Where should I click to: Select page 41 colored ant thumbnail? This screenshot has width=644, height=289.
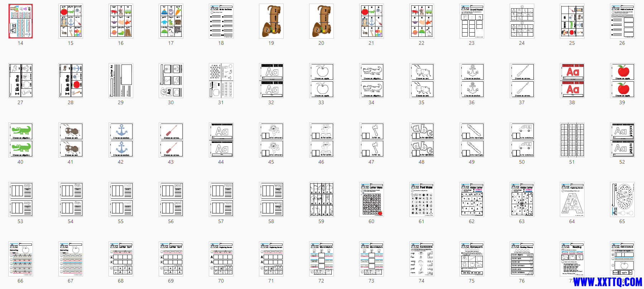71,140
